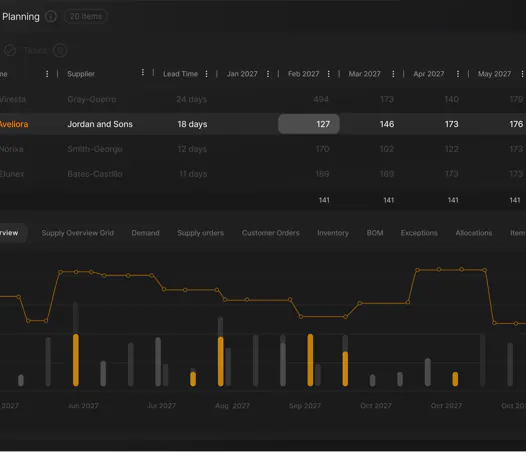The height and width of the screenshot is (466, 526).
Task: Open the Allocations tab
Action: click(474, 233)
